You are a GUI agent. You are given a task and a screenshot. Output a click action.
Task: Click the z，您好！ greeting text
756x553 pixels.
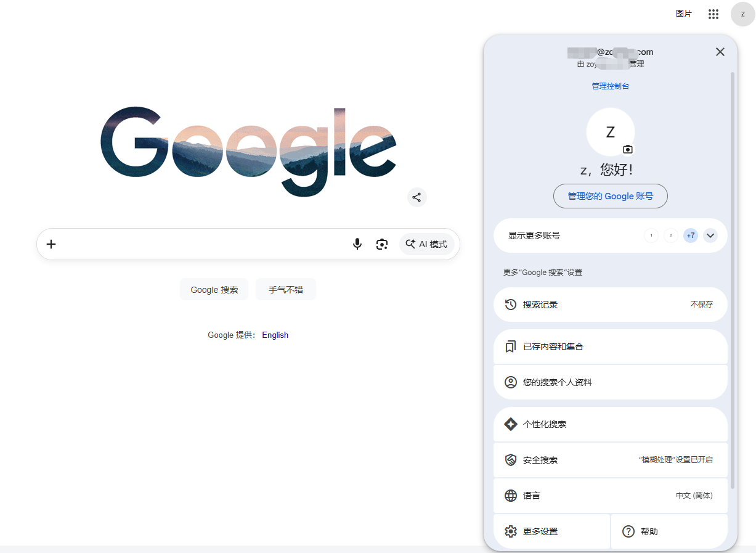607,170
